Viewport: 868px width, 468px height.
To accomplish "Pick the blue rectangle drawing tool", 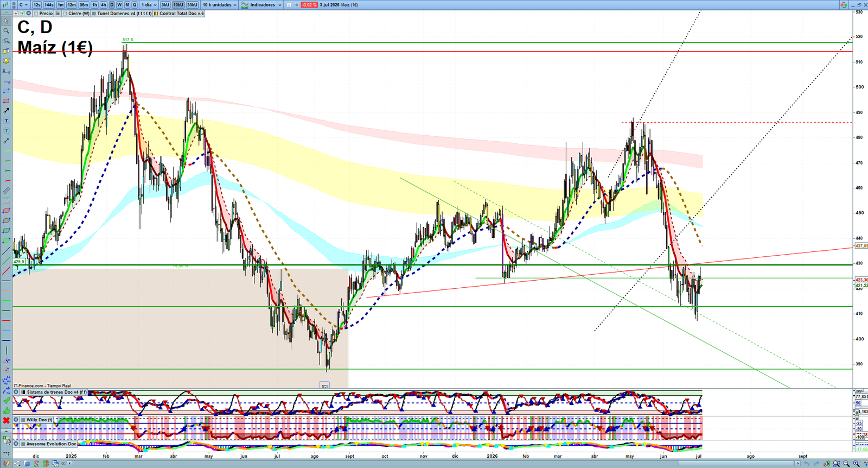I will [x=7, y=90].
